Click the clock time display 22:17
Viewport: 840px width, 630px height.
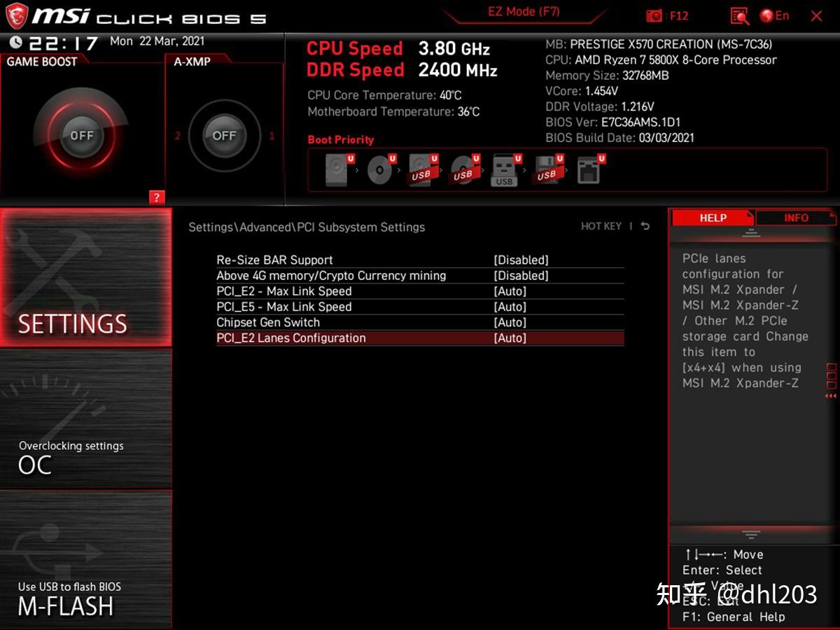tap(63, 43)
